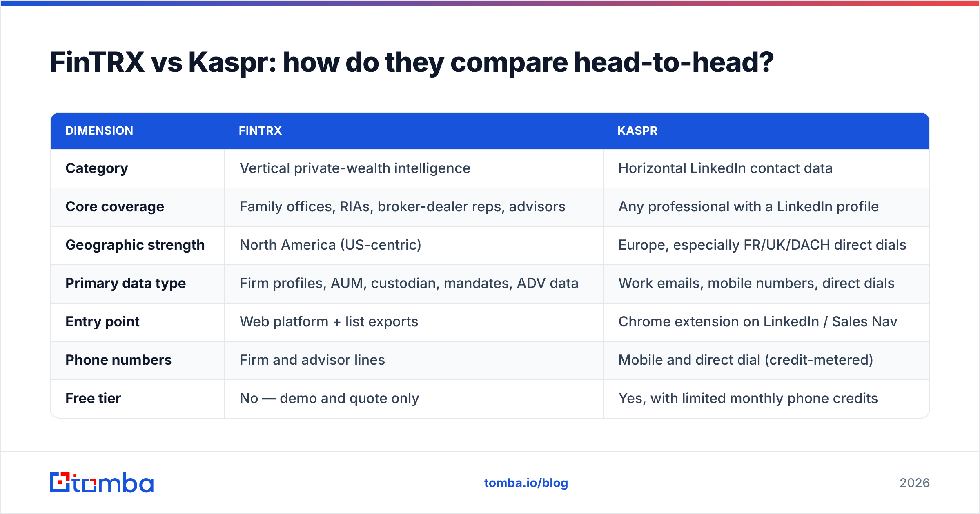Click the 2026 year text in footer
The height and width of the screenshot is (514, 980).
coord(915,483)
